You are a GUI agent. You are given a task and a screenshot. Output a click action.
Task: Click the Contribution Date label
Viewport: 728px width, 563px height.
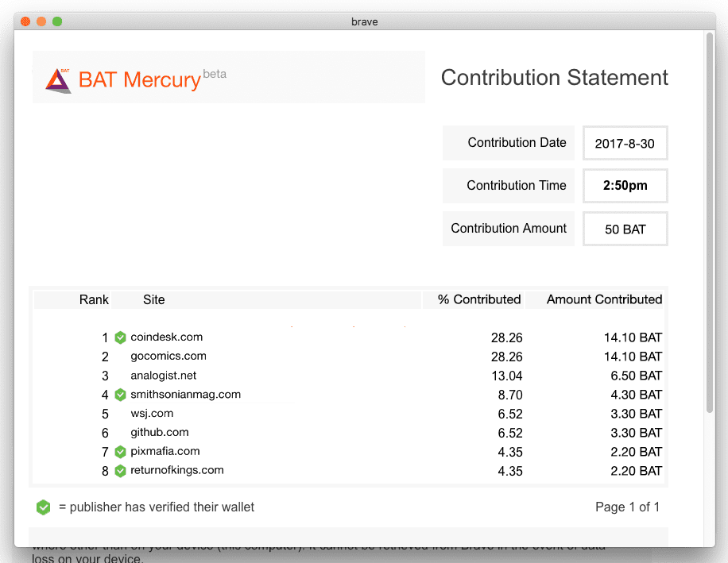[x=517, y=142]
